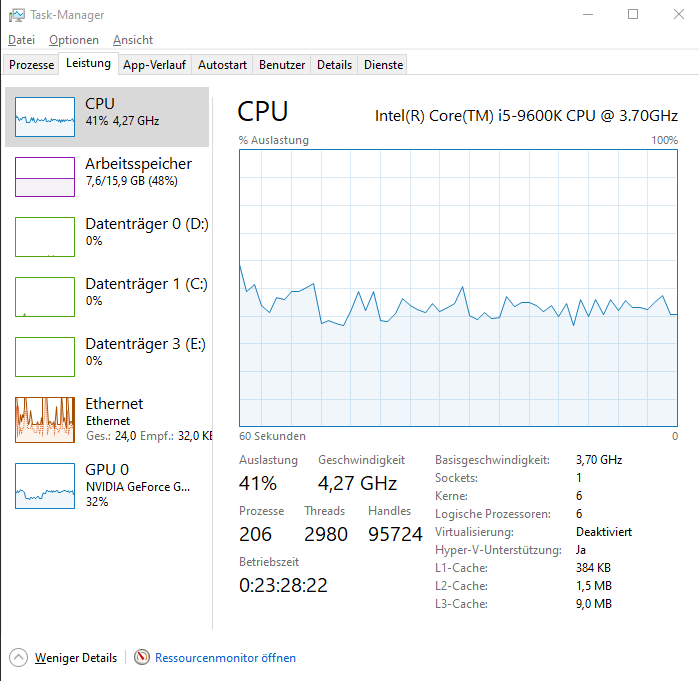Screen dimensions: 699x681
Task: Open the Optionen menu
Action: coord(74,40)
